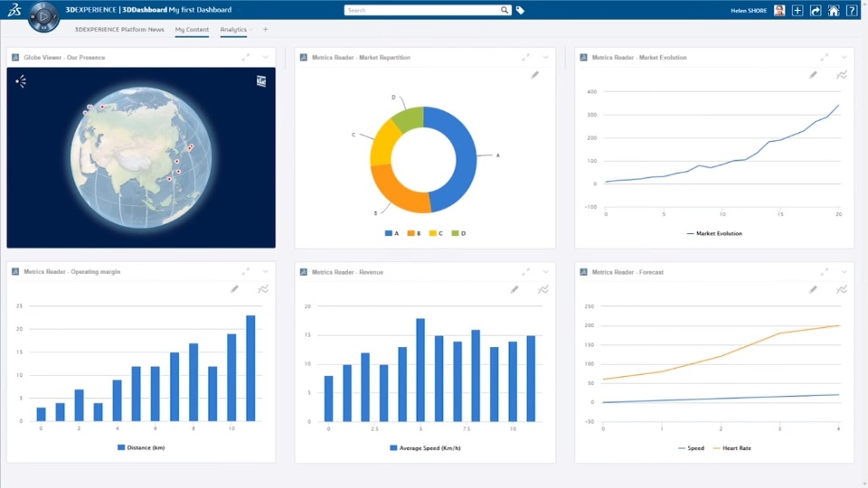The height and width of the screenshot is (488, 868).
Task: Toggle the Distance (km) legend entry
Action: tap(141, 447)
